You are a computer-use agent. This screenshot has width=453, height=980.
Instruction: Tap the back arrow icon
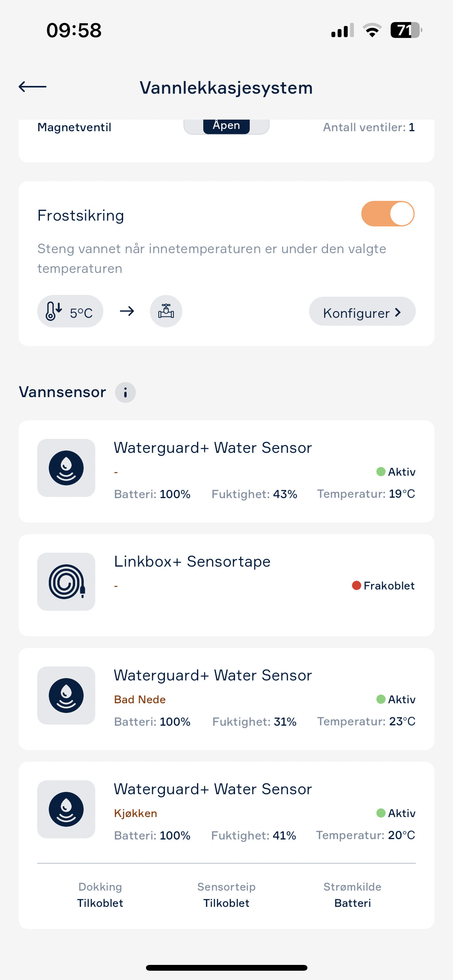pyautogui.click(x=33, y=87)
